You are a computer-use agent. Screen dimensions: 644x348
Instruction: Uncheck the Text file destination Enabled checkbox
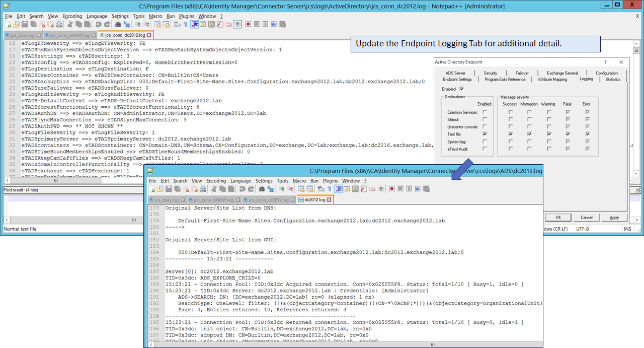tap(485, 134)
